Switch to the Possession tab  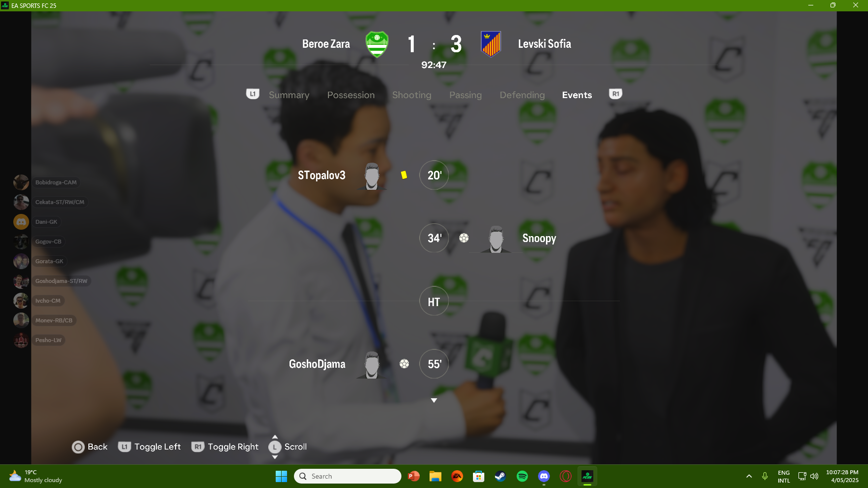pyautogui.click(x=351, y=95)
